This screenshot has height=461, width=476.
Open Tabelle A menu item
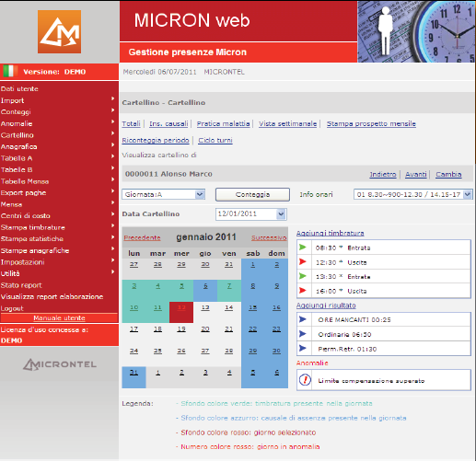pos(17,158)
